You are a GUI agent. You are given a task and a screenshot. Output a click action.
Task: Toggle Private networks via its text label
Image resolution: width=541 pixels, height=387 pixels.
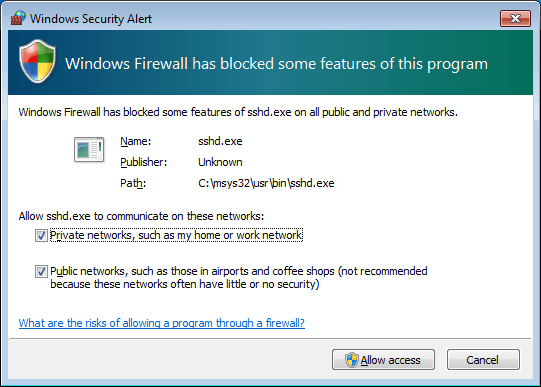[x=176, y=235]
